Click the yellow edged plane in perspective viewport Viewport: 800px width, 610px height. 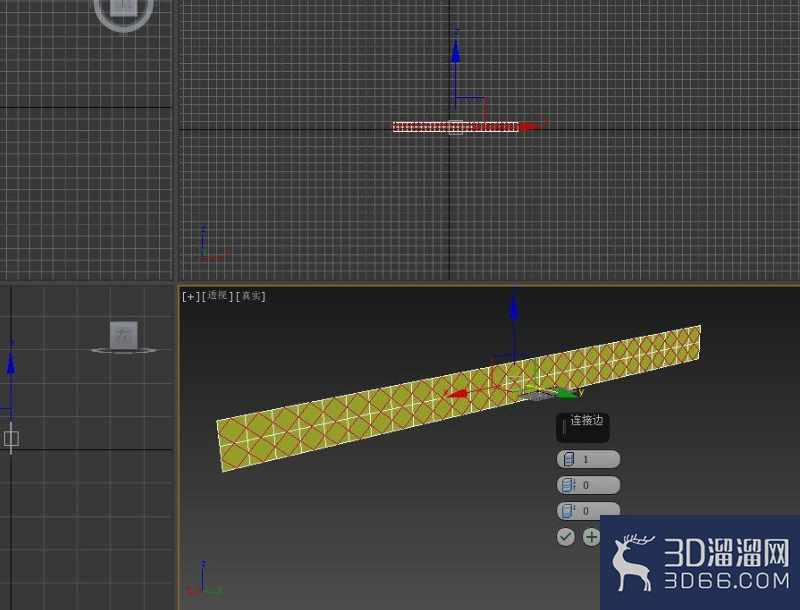[459, 398]
